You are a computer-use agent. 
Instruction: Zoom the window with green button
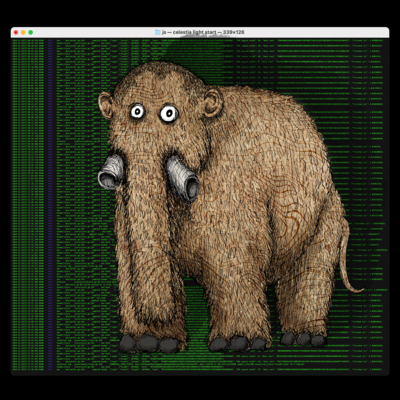pyautogui.click(x=31, y=32)
